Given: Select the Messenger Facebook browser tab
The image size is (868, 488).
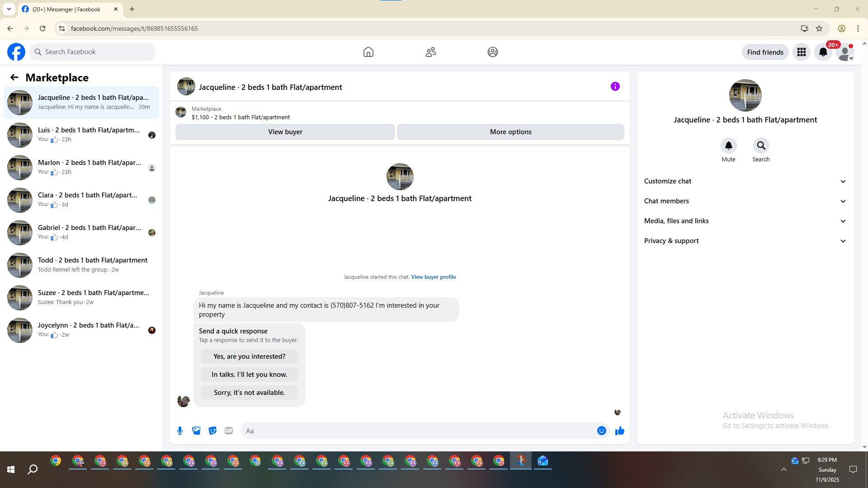Looking at the screenshot, I should click(70, 9).
